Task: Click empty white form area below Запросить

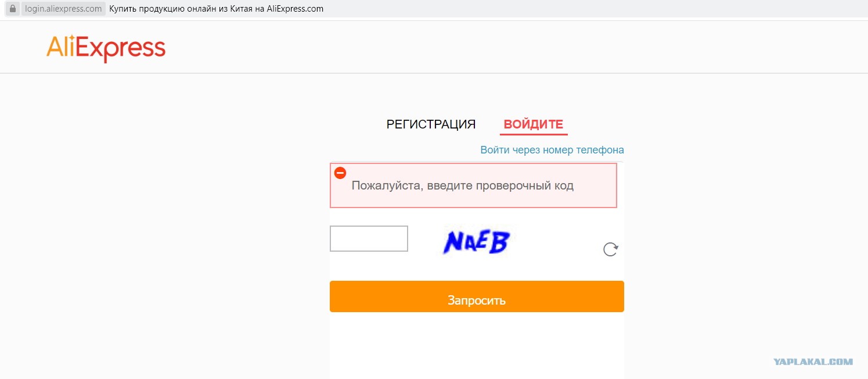Action: [477, 345]
